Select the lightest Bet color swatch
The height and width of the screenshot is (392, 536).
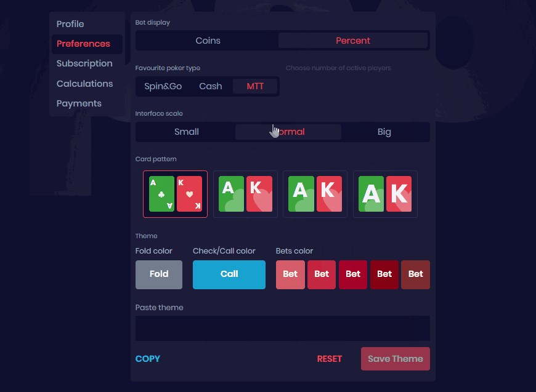(x=290, y=274)
